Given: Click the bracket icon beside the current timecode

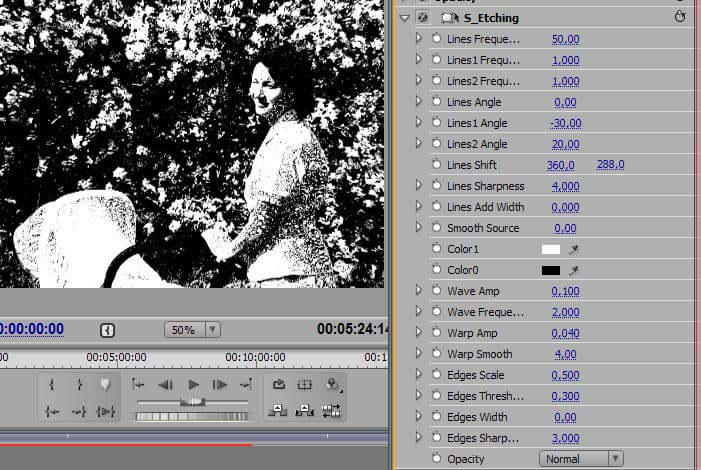Looking at the screenshot, I should 107,330.
